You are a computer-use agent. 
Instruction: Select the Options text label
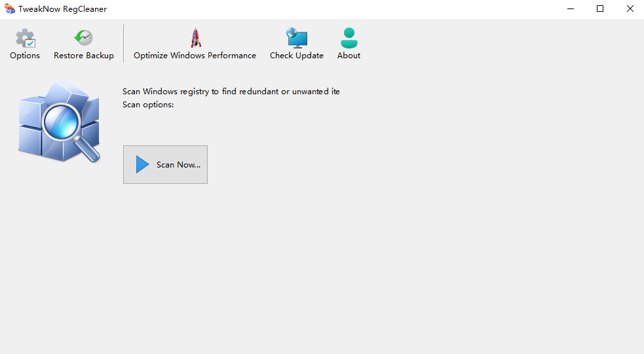pos(25,56)
